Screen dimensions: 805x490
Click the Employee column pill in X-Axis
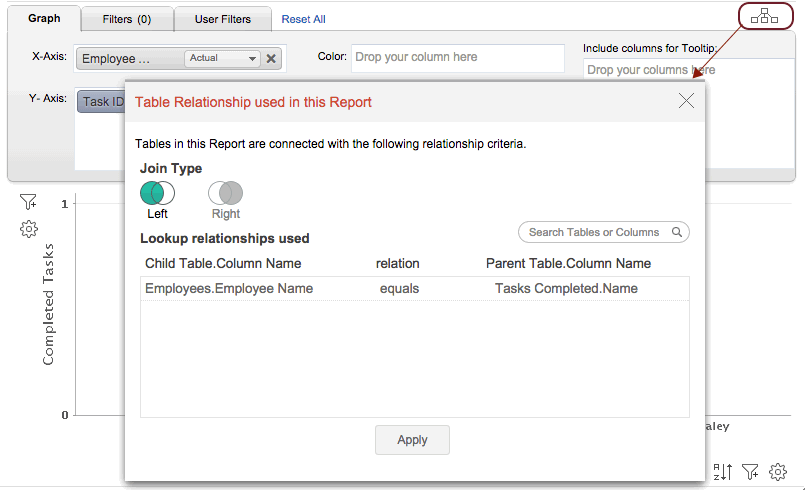(130, 59)
